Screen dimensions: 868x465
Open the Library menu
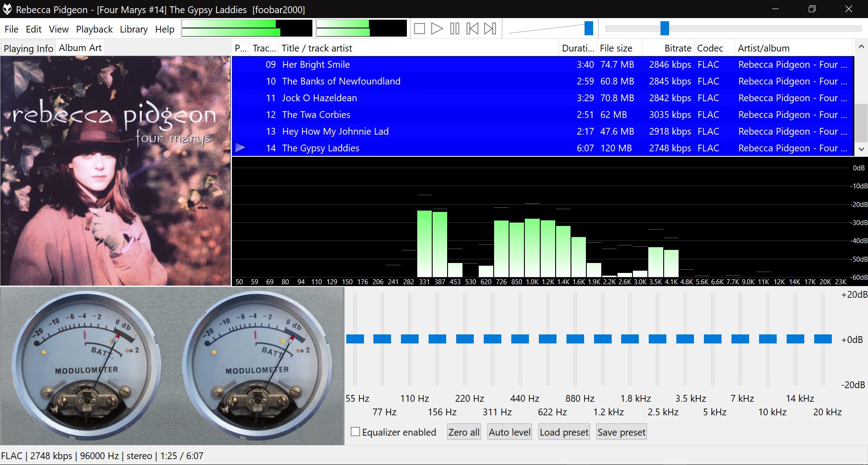pyautogui.click(x=134, y=29)
